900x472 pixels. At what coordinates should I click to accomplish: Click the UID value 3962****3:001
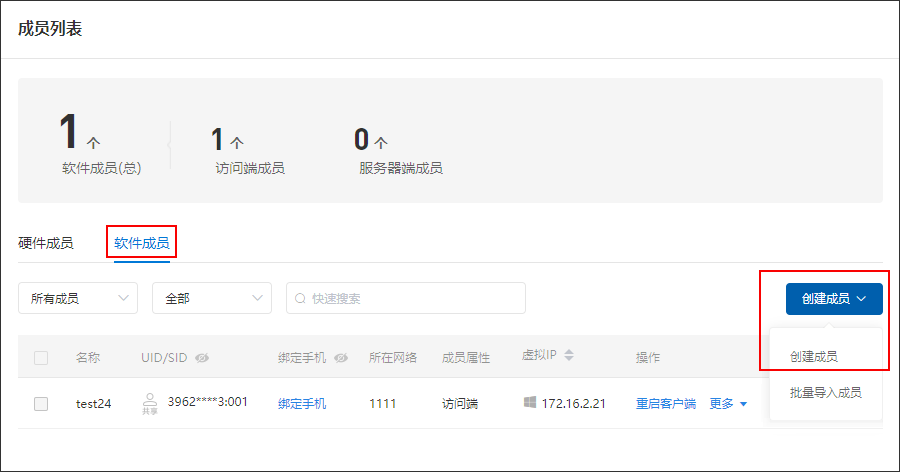207,401
